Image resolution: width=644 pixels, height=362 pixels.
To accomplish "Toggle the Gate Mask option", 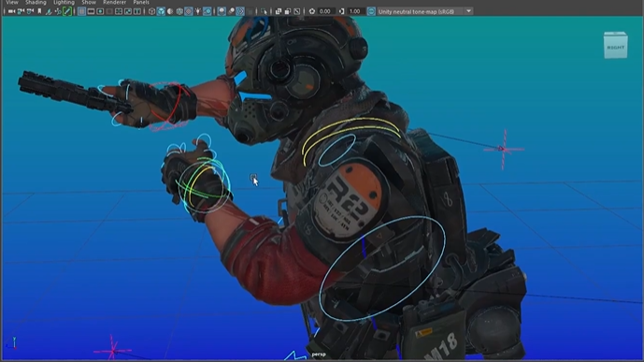I will 109,11.
